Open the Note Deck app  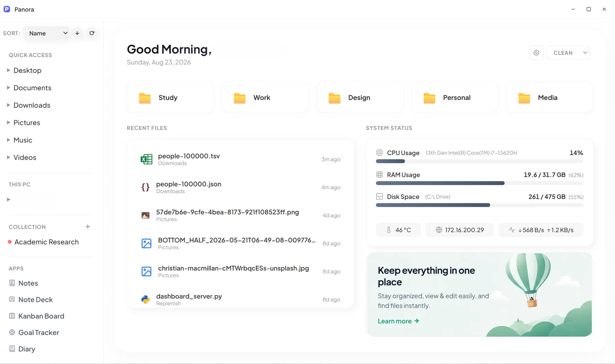pos(31,299)
